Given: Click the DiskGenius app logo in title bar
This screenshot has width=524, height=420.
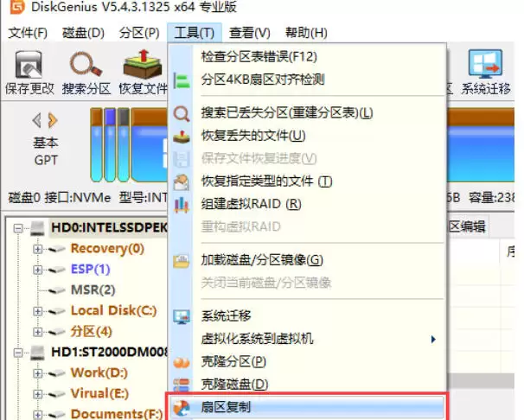Looking at the screenshot, I should [x=13, y=10].
